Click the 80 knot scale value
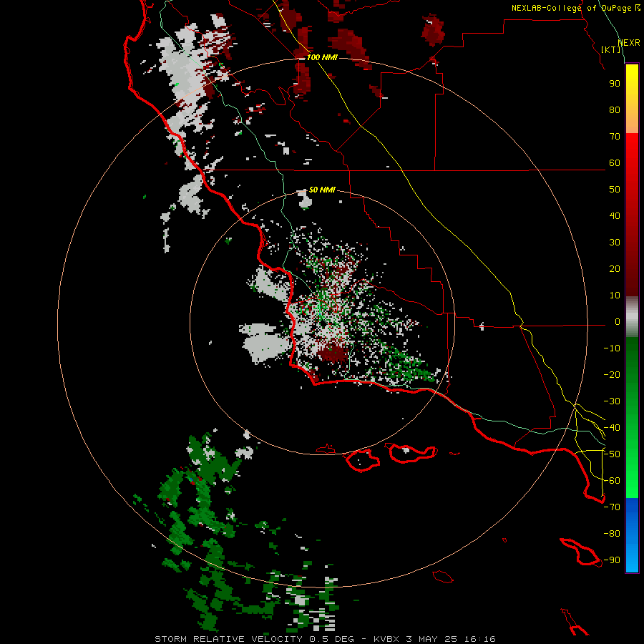The height and width of the screenshot is (644, 644). pyautogui.click(x=615, y=110)
